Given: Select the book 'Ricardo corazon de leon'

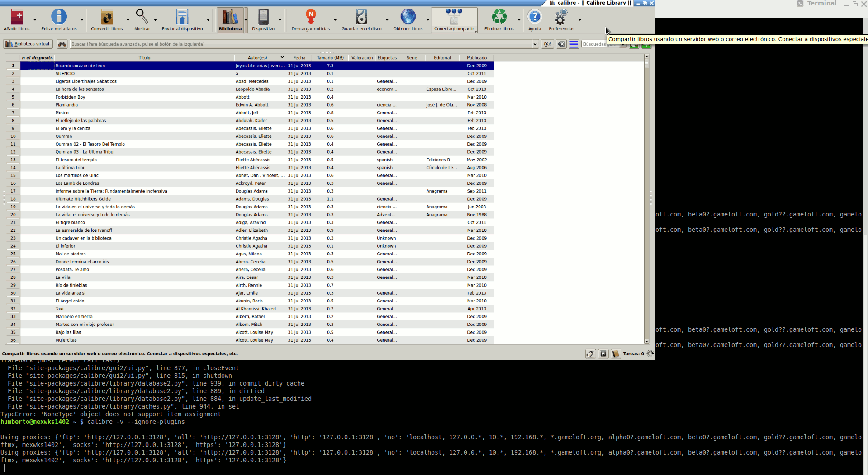Looking at the screenshot, I should coord(80,66).
